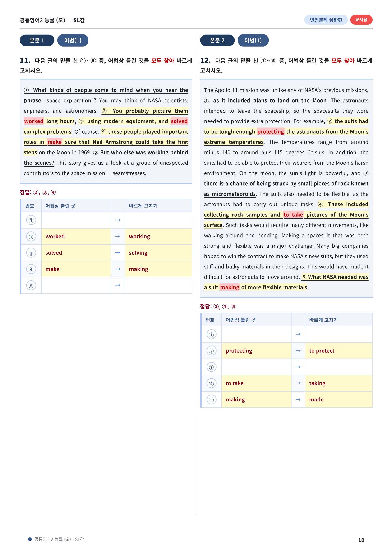Click the 'protecting' cell in the answer table
Image resolution: width=392 pixels, height=555 pixels.
click(x=256, y=351)
